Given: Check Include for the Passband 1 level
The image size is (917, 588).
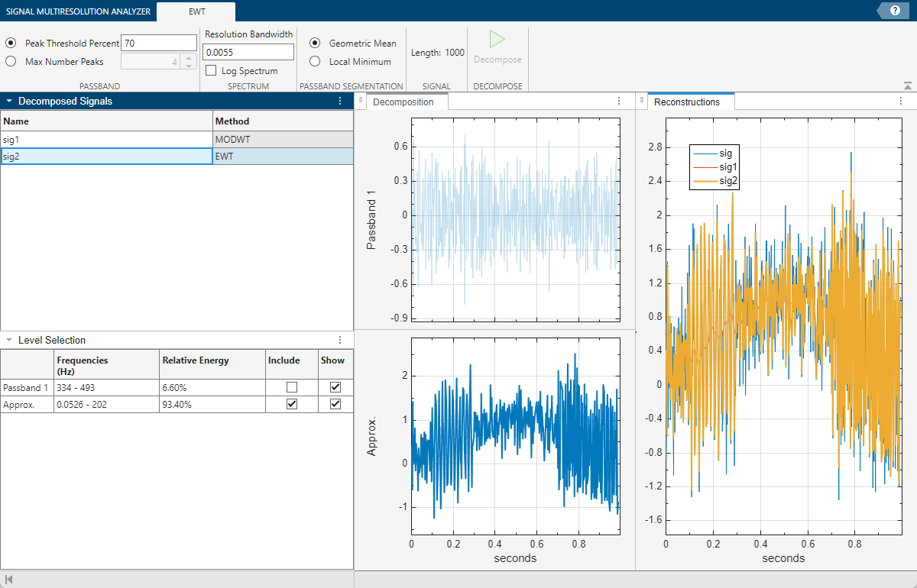Looking at the screenshot, I should tap(290, 387).
